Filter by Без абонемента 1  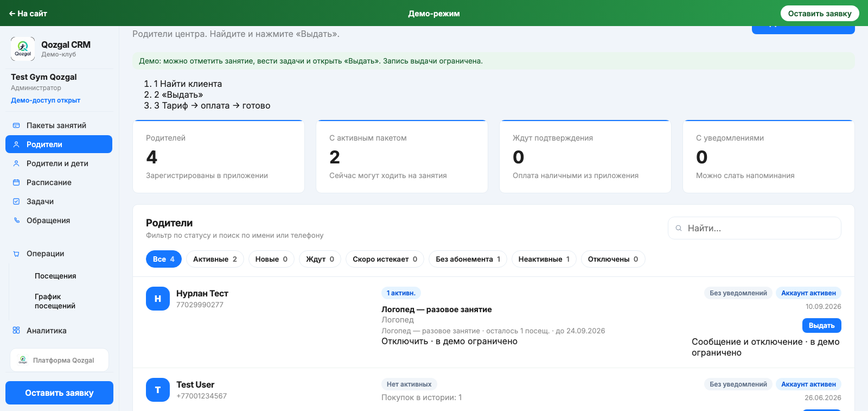pos(468,259)
